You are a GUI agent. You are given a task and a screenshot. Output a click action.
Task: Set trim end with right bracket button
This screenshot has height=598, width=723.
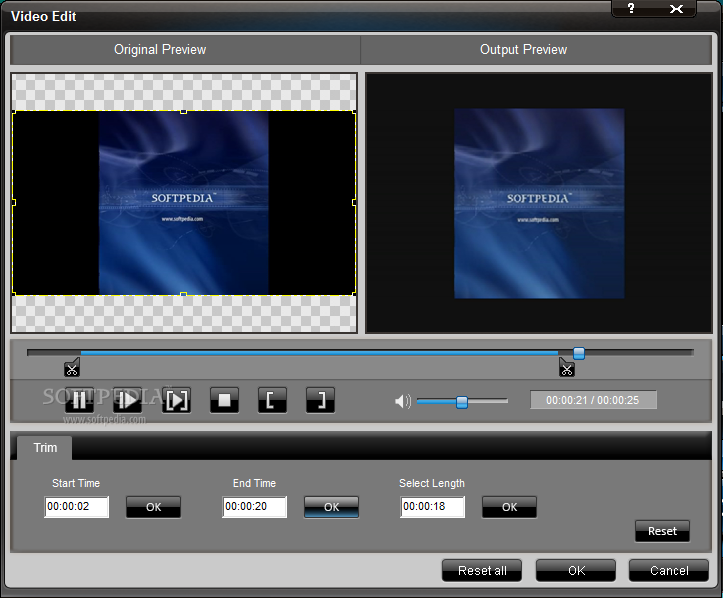click(320, 400)
